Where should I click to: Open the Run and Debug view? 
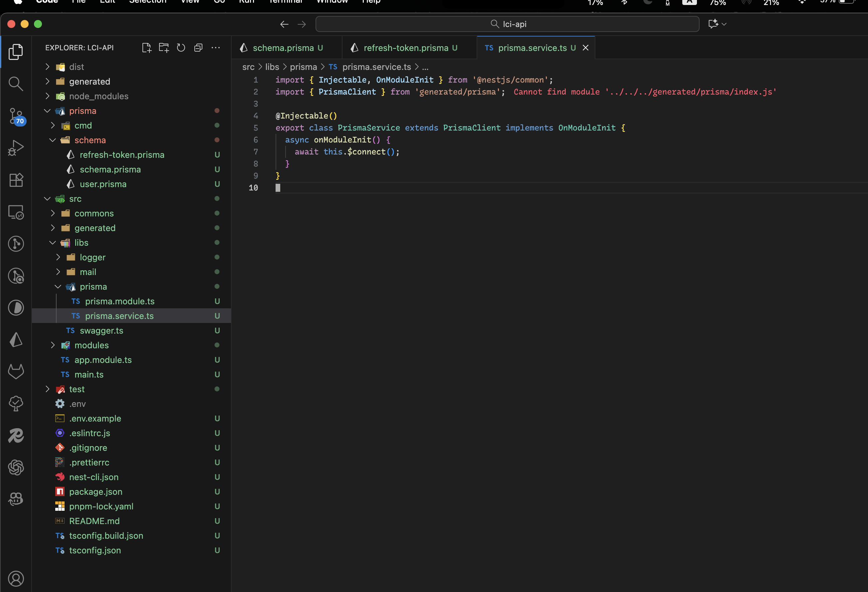click(x=16, y=148)
